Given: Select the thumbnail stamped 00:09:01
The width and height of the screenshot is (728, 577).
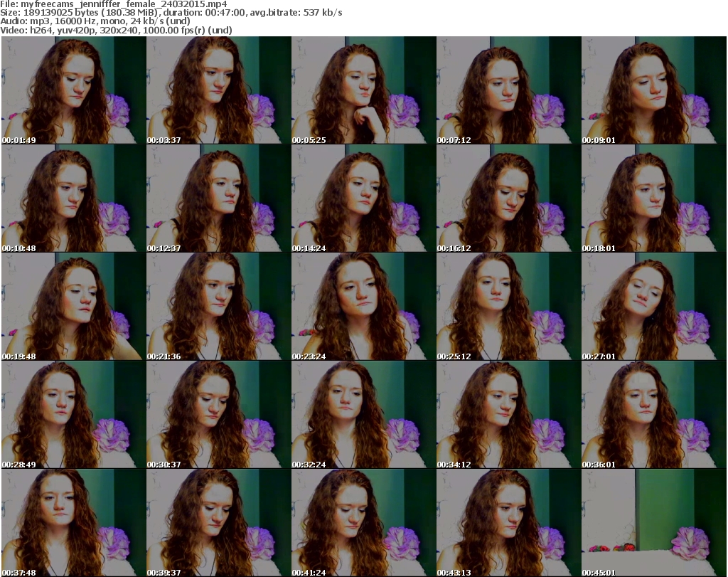Looking at the screenshot, I should 654,90.
